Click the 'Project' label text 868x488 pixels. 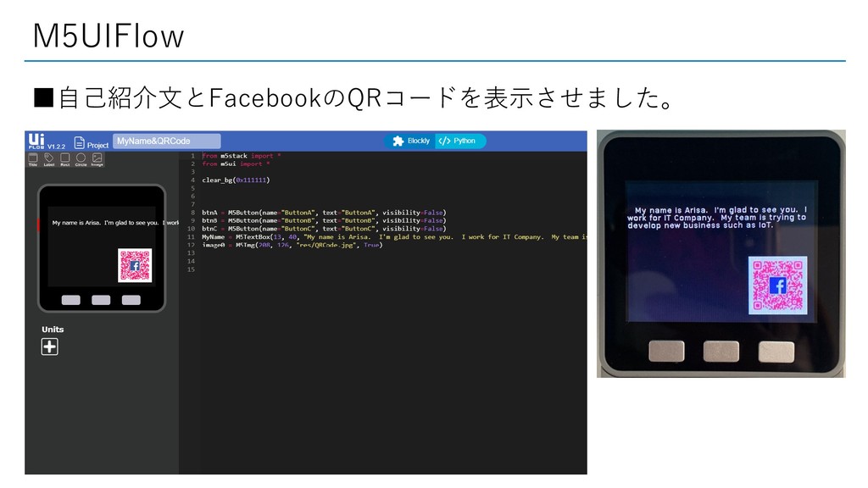[98, 146]
